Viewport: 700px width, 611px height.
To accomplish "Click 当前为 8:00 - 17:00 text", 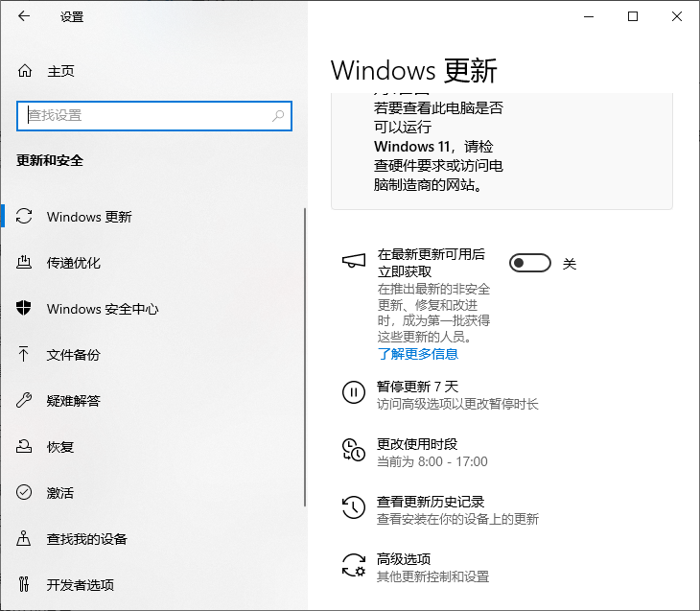I will pos(432,461).
